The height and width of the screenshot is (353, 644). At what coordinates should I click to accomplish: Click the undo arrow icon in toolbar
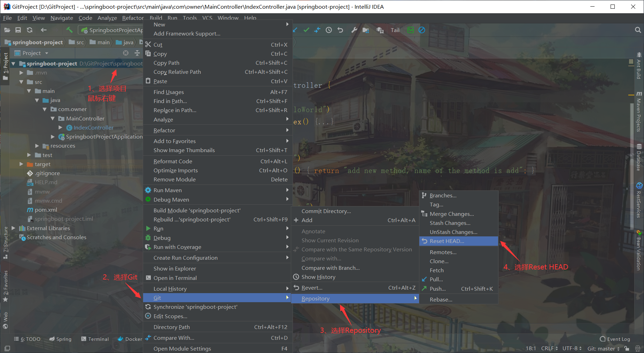[x=340, y=30]
